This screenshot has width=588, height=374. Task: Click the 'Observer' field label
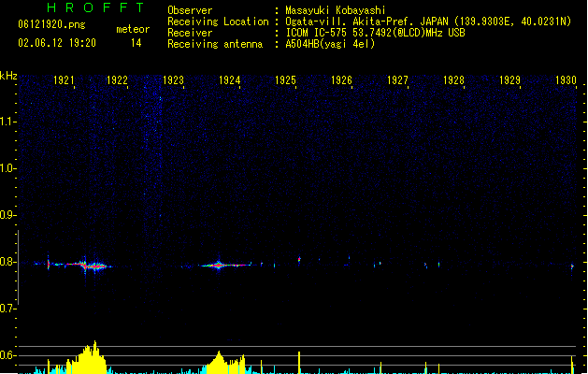pyautogui.click(x=190, y=10)
